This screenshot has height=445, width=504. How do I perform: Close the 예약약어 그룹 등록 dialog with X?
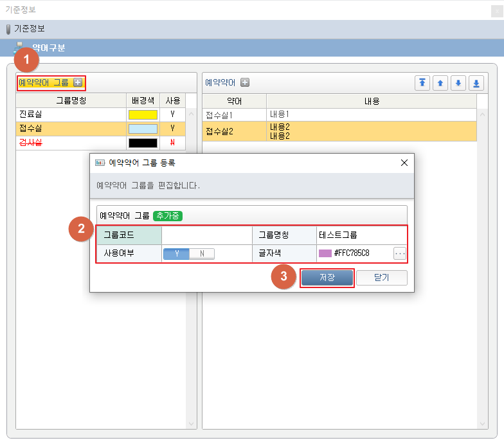coord(404,163)
